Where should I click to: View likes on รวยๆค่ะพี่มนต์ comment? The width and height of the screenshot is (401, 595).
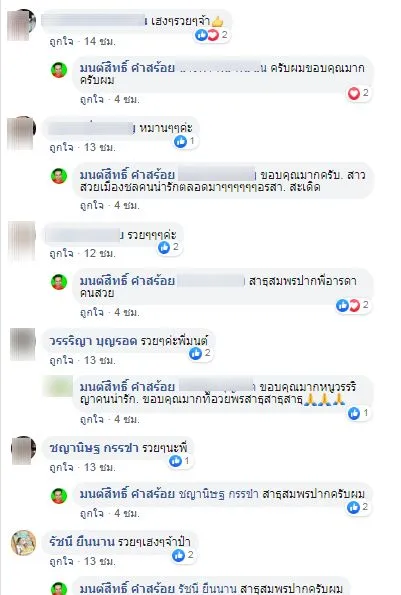point(201,354)
